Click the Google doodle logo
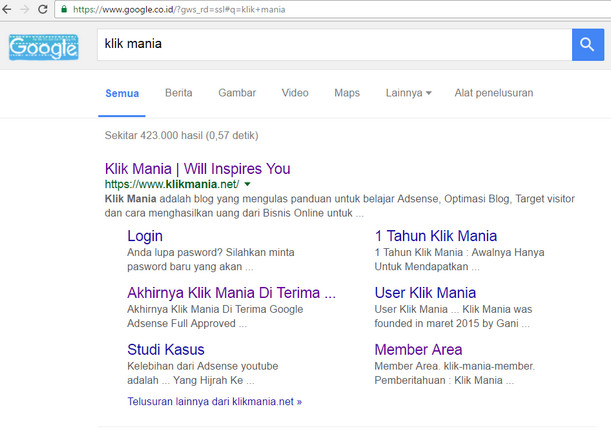 [44, 47]
